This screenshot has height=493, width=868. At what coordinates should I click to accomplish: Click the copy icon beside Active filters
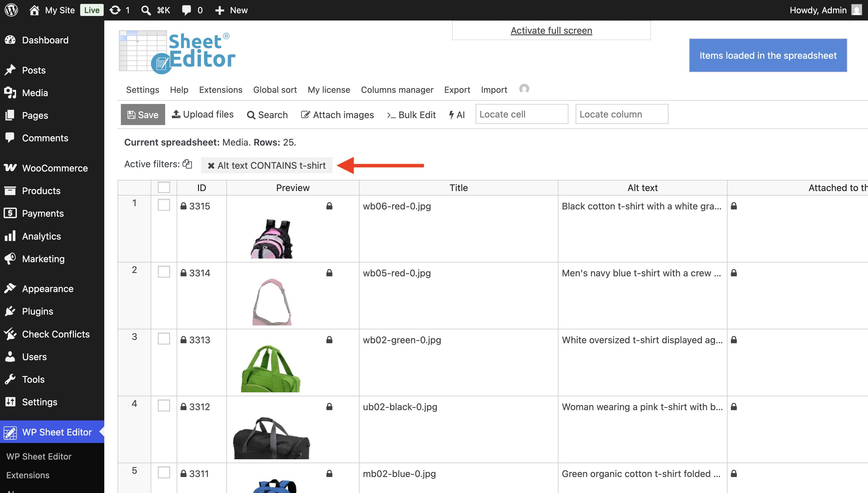pyautogui.click(x=187, y=164)
